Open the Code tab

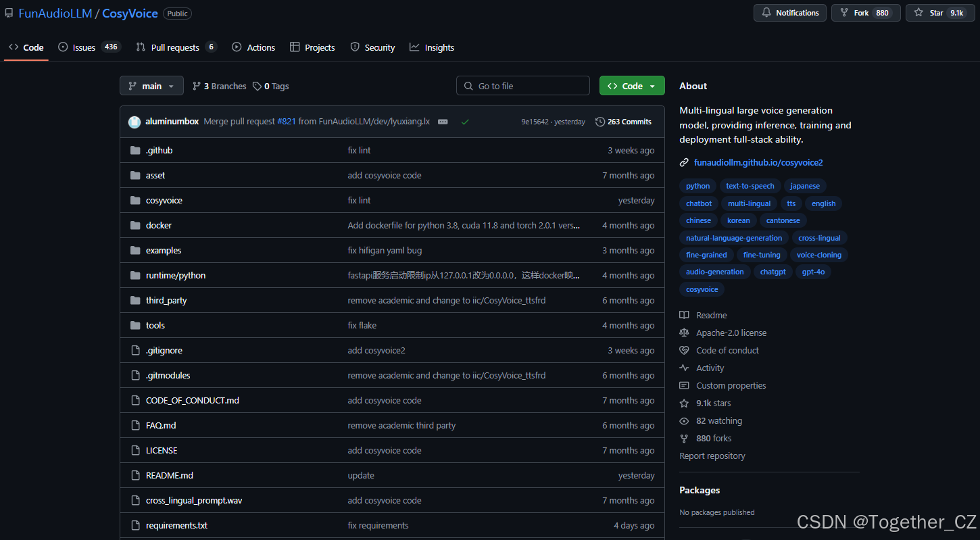(x=26, y=47)
